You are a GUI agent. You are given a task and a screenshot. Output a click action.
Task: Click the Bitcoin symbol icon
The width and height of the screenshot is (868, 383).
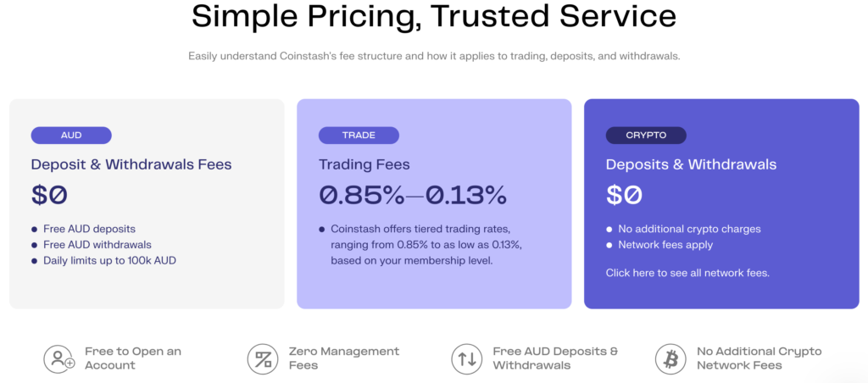[x=670, y=358]
